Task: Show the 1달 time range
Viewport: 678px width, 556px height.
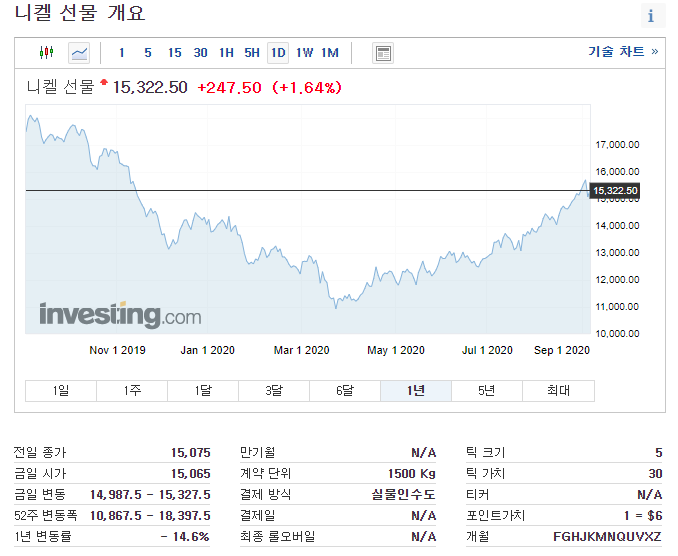Action: 203,391
